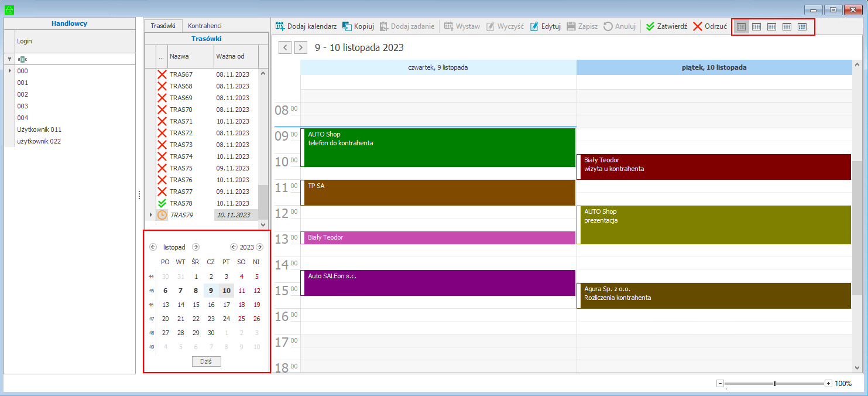The height and width of the screenshot is (396, 868).
Task: Go to next date range arrow
Action: tap(301, 47)
